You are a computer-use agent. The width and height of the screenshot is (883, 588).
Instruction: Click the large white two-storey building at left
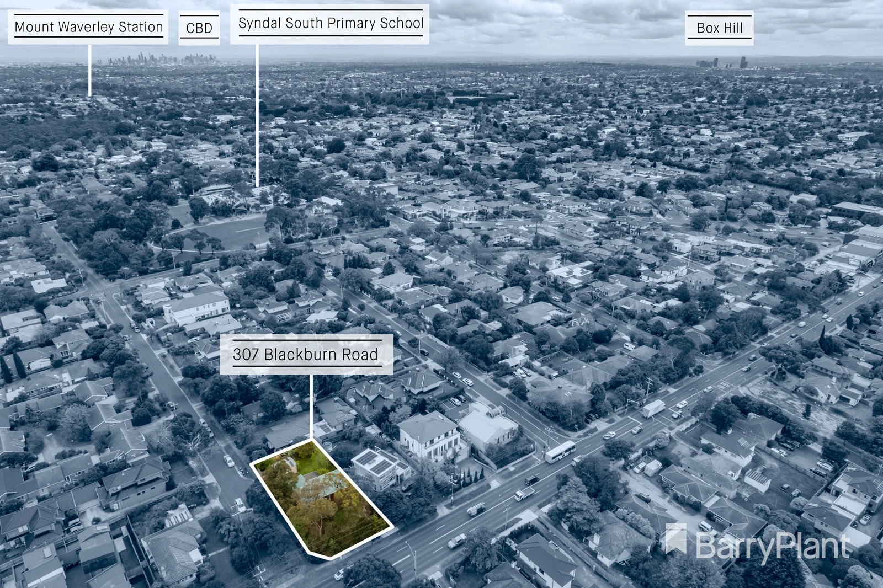(x=197, y=308)
